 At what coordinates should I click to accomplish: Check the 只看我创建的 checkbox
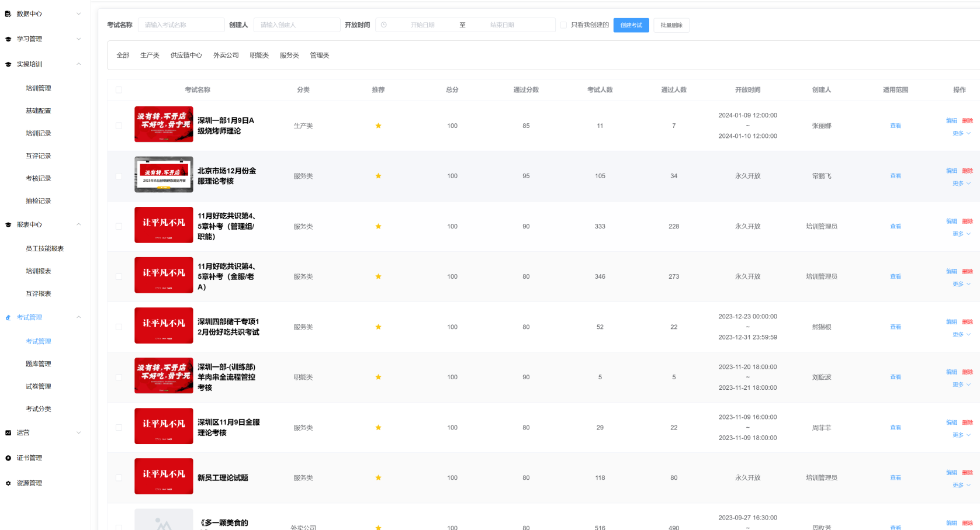click(x=563, y=25)
